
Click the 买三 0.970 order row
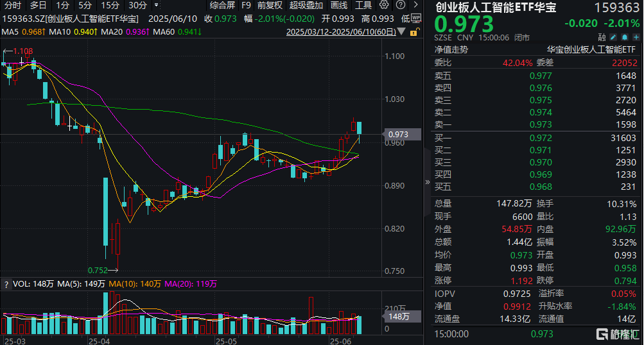pyautogui.click(x=535, y=162)
